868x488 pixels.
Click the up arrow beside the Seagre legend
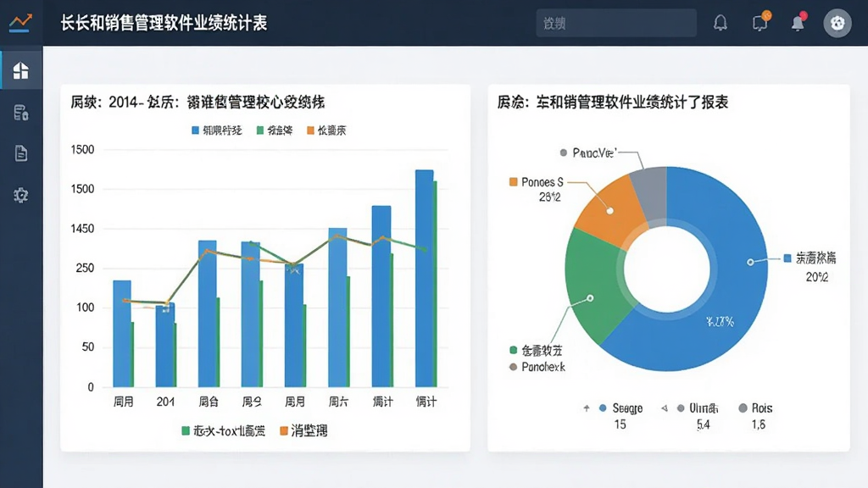tap(587, 408)
